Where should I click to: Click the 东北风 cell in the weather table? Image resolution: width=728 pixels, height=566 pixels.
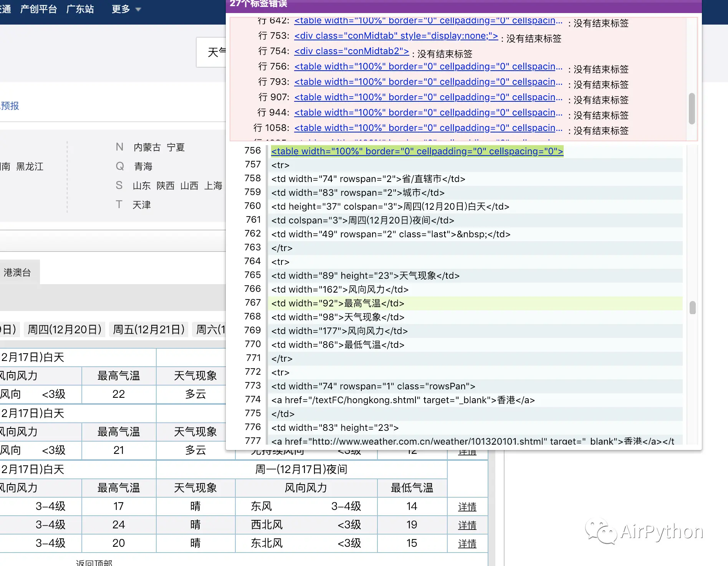coord(267,543)
